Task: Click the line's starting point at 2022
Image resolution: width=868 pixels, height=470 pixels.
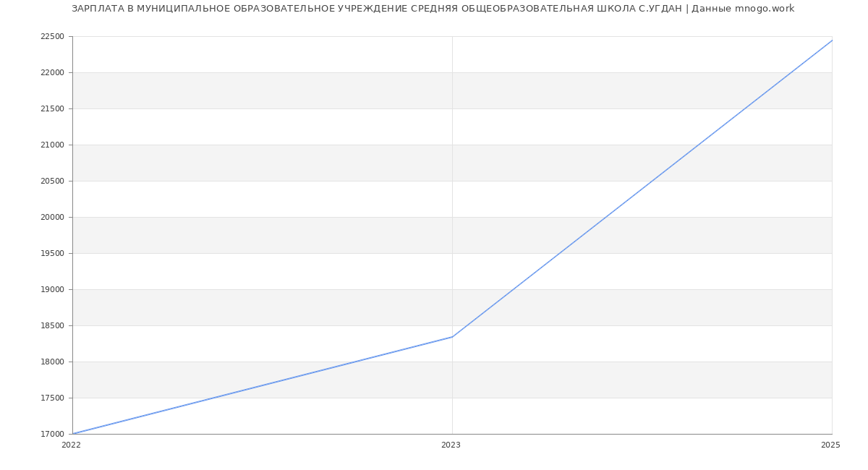Action: (x=73, y=434)
